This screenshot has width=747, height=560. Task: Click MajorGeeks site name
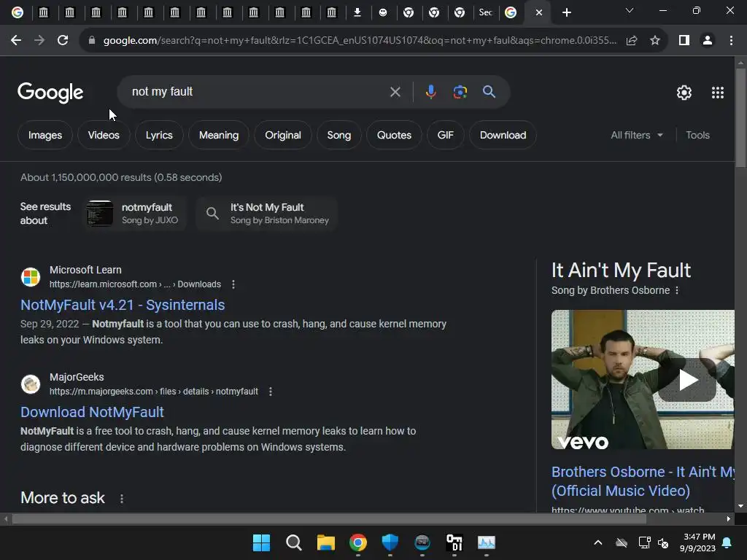click(x=77, y=377)
